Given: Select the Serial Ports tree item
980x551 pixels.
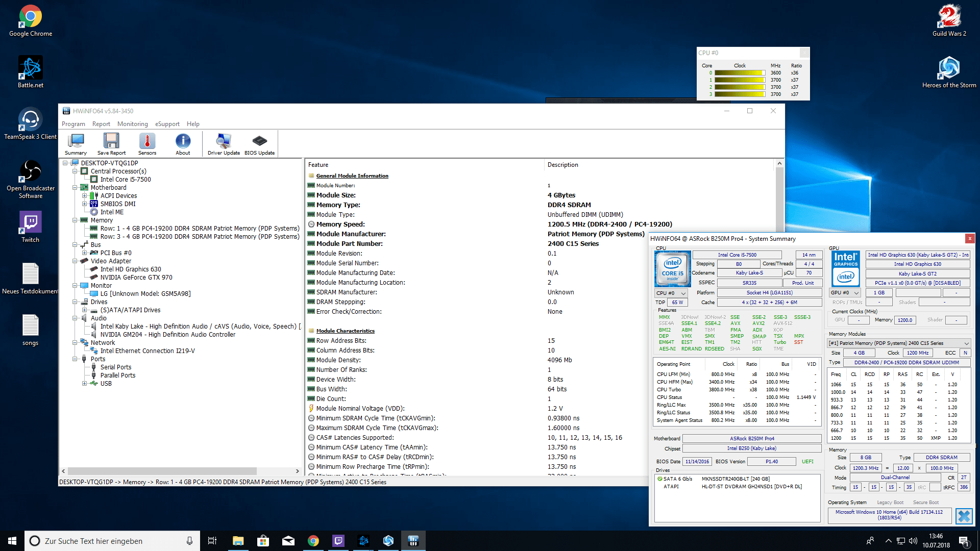Looking at the screenshot, I should coord(116,367).
